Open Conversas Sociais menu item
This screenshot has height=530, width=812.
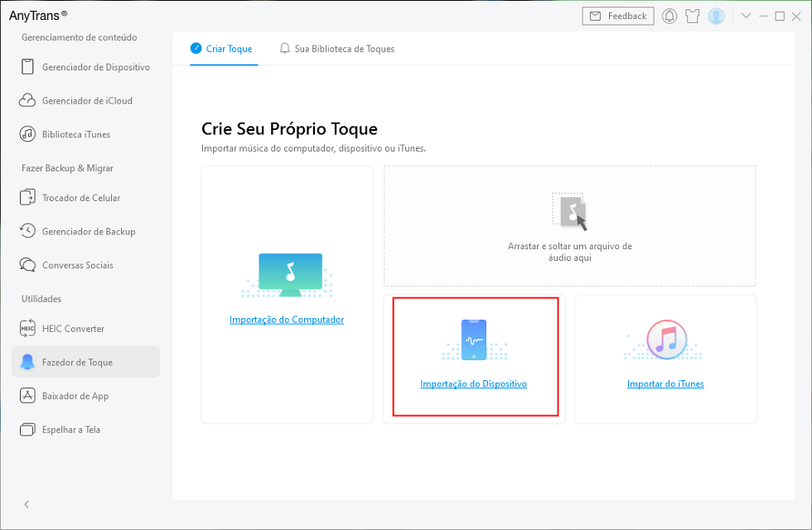coord(85,265)
